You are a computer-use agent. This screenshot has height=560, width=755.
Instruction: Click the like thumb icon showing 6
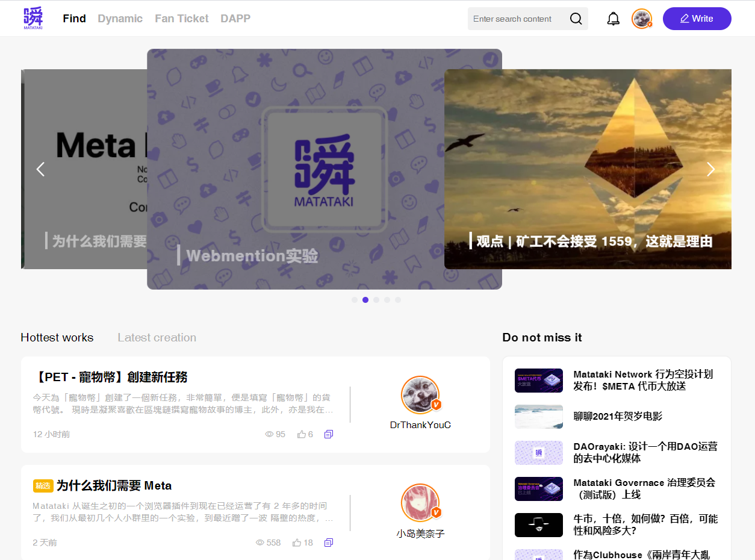pyautogui.click(x=301, y=434)
